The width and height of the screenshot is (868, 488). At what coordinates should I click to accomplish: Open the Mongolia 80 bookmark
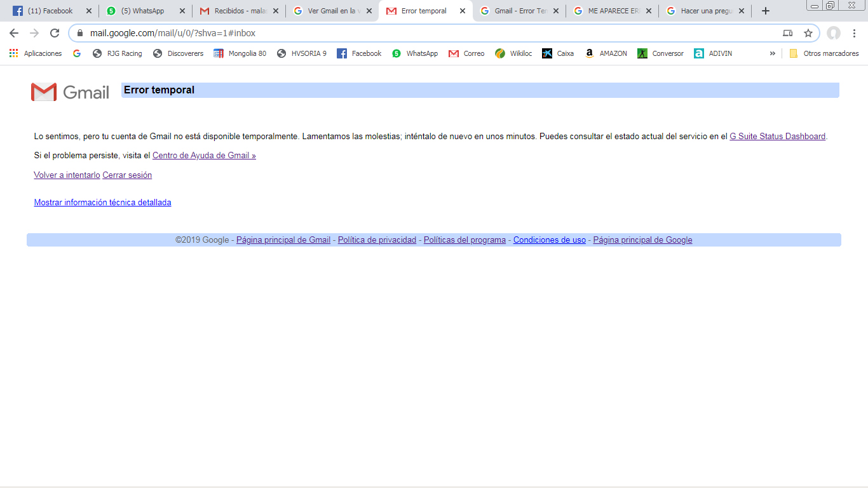click(240, 53)
